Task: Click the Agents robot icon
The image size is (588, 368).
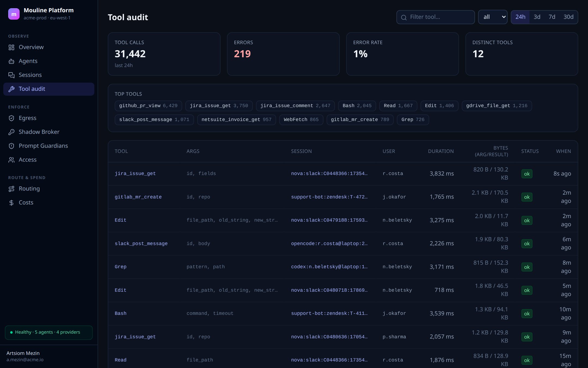Action: pos(11,61)
